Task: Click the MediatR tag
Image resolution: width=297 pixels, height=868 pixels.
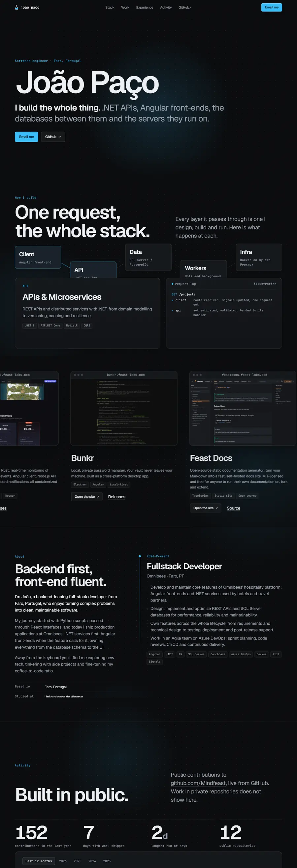Action: (72, 325)
